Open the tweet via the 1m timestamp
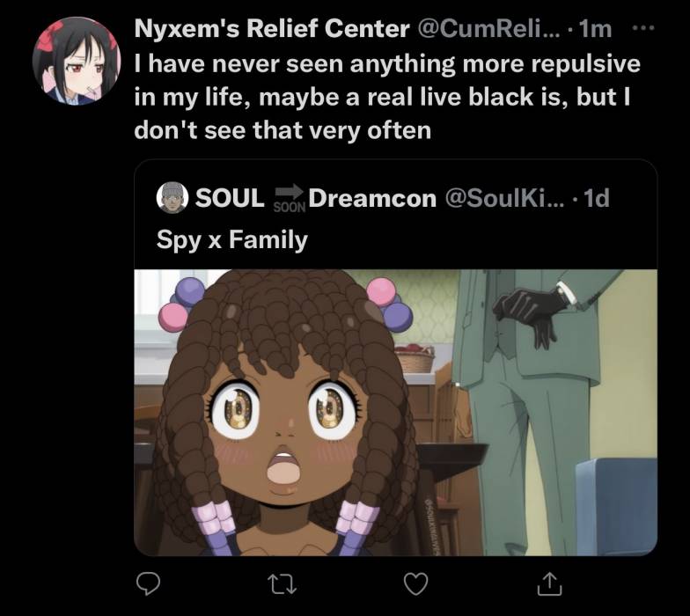The height and width of the screenshot is (616, 690). (595, 29)
